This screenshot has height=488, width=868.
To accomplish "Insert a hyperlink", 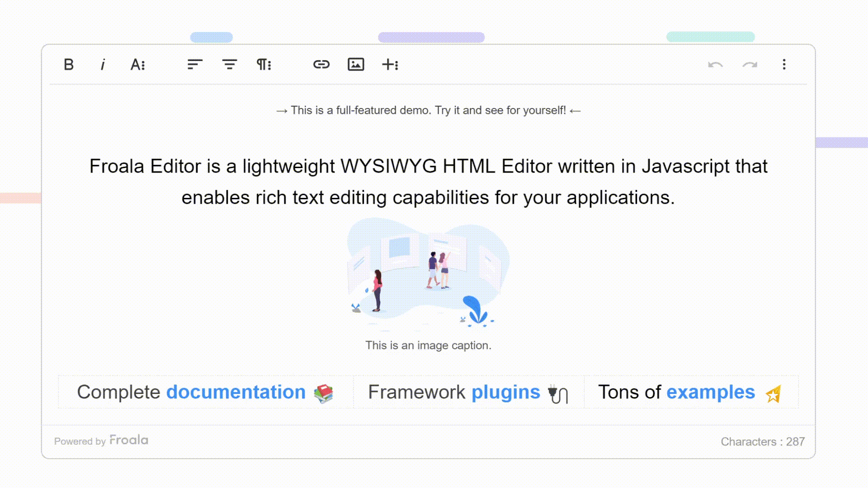I will [x=321, y=65].
